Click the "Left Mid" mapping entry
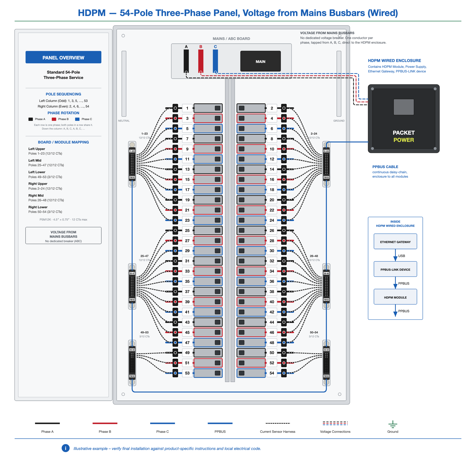This screenshot has height=459, width=476. (46, 163)
